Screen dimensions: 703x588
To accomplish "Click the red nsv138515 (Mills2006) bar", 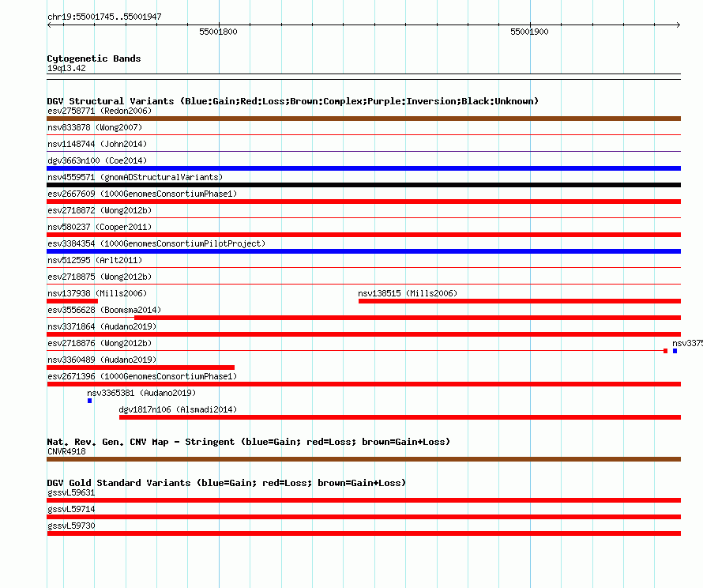I will click(x=520, y=301).
